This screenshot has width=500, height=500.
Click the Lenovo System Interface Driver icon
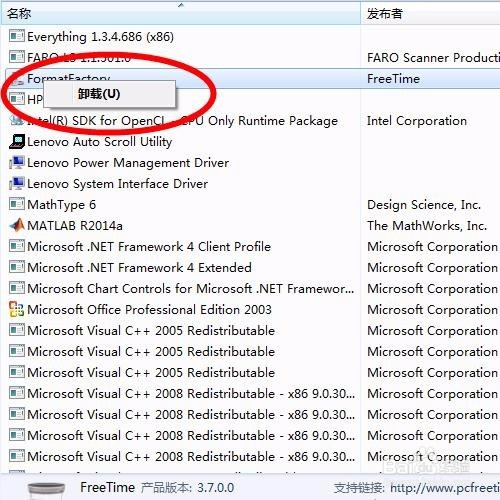click(17, 183)
